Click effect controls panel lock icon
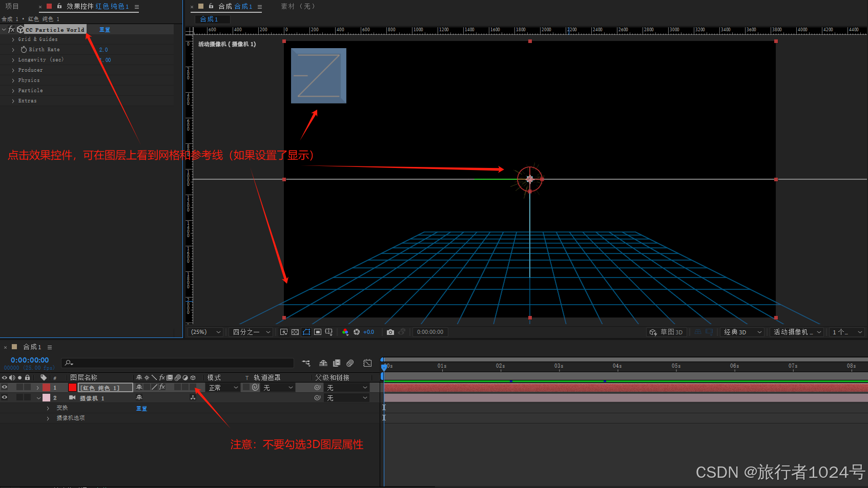The height and width of the screenshot is (488, 868). point(59,6)
